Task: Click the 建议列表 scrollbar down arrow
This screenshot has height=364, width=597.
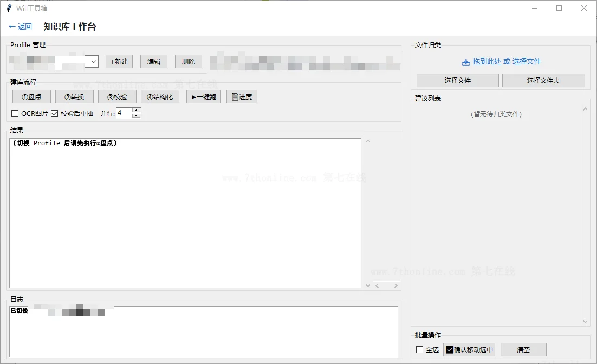Action: pyautogui.click(x=585, y=322)
